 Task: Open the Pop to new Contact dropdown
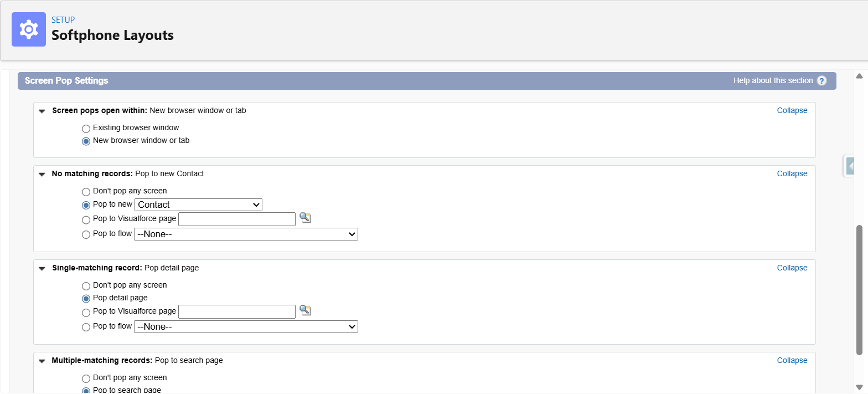[198, 204]
